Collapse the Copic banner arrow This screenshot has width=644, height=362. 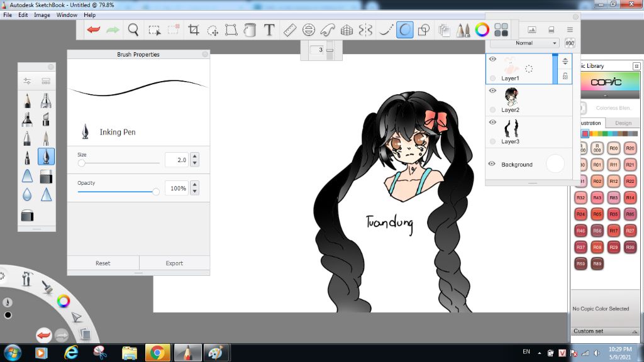coord(605,96)
